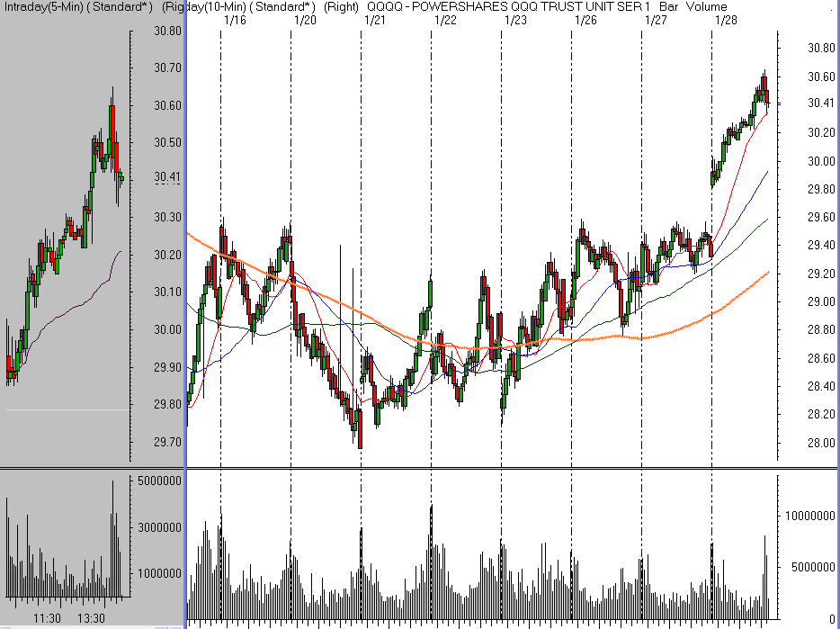Viewport: 840px width, 629px height.
Task: Click the Volume label in header
Action: pyautogui.click(x=707, y=7)
